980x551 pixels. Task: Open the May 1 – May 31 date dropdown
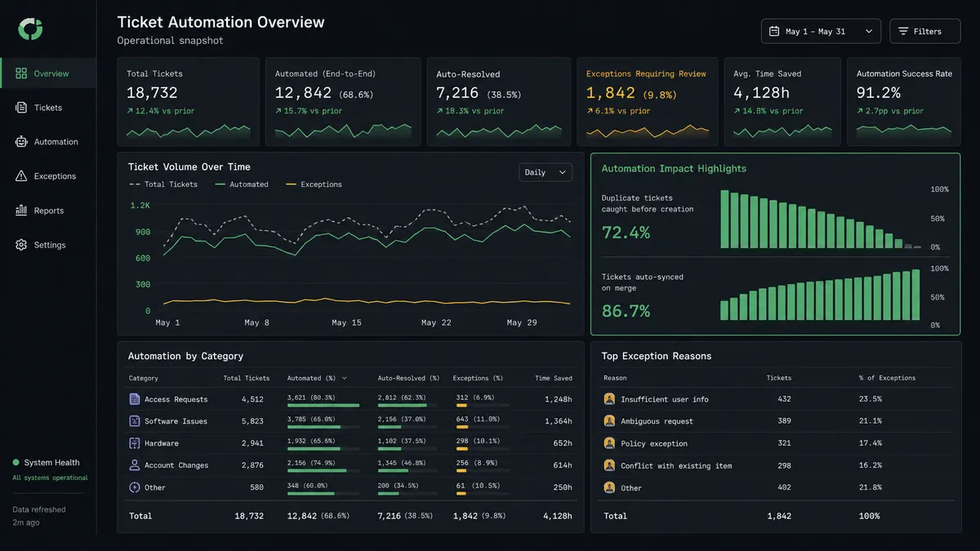[x=821, y=31]
